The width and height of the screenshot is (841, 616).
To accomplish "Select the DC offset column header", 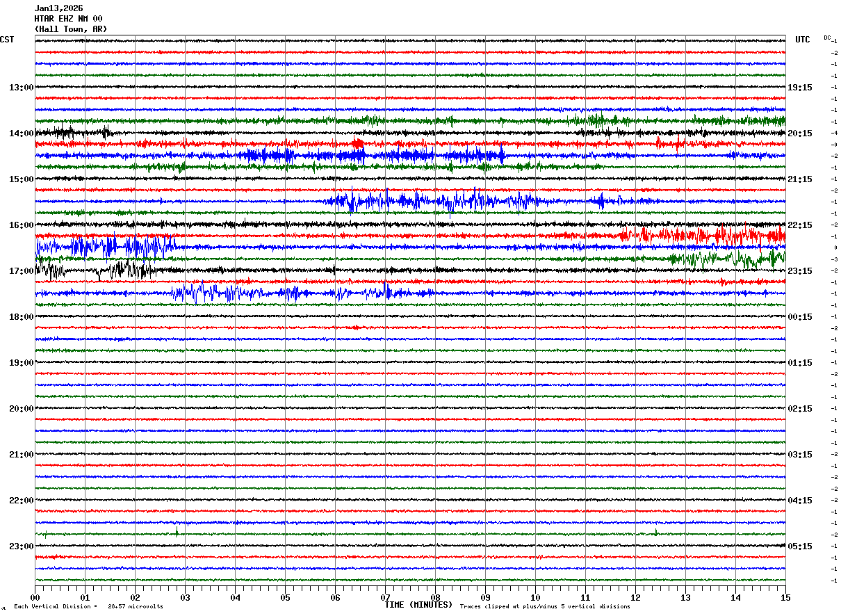I will tap(827, 38).
